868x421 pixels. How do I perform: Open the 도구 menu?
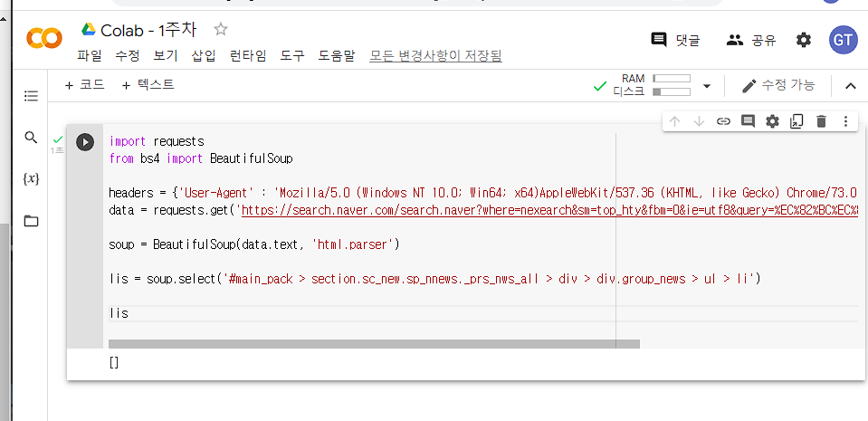tap(292, 56)
